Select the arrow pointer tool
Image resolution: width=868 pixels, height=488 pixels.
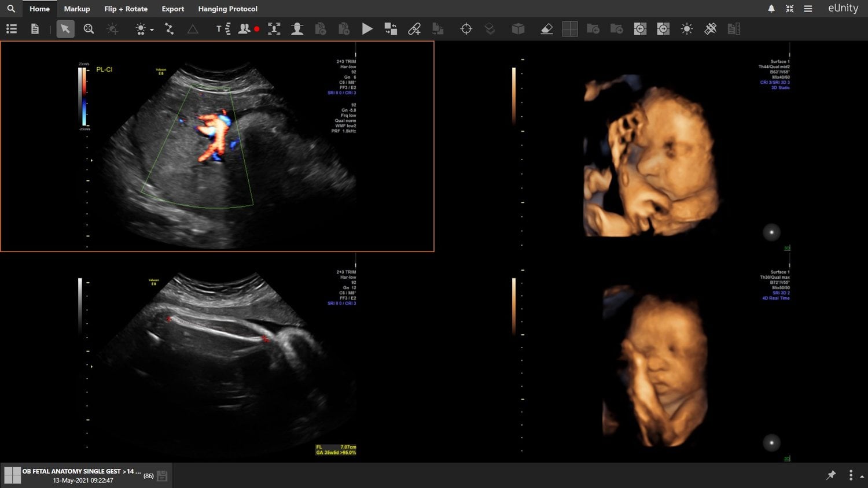65,29
